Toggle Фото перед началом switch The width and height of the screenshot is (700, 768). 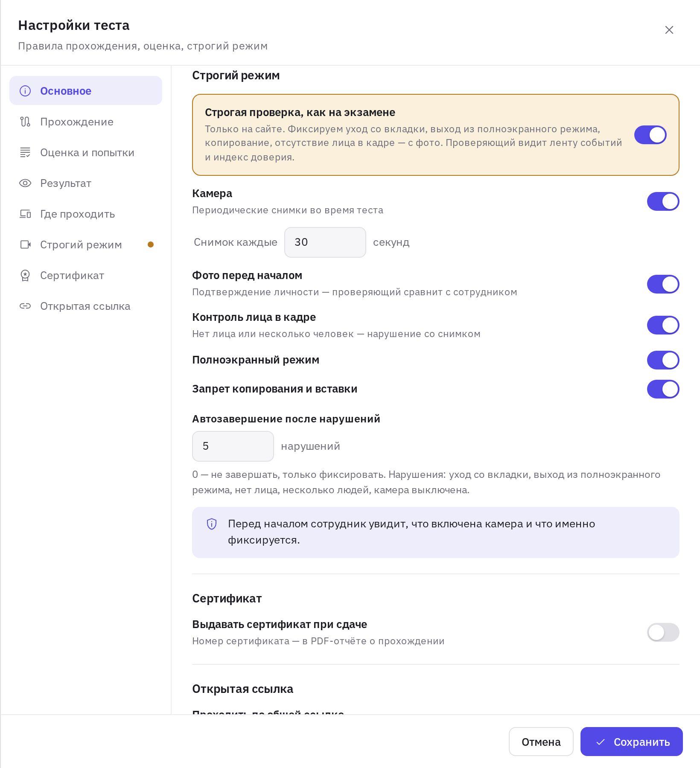(663, 284)
